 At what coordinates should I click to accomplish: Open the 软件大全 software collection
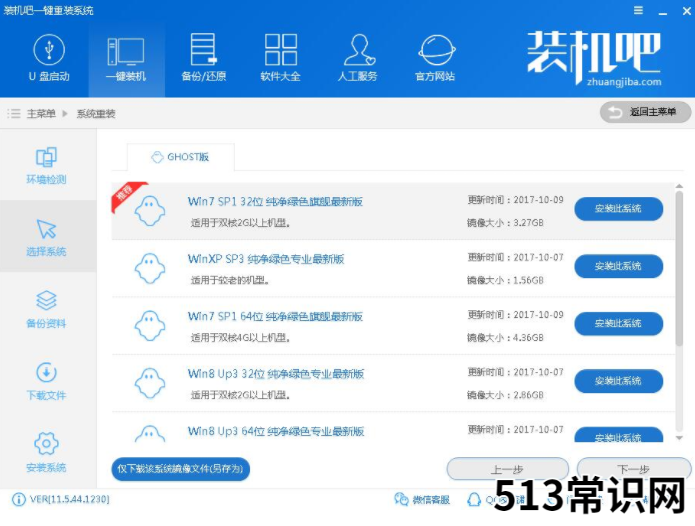pos(281,58)
